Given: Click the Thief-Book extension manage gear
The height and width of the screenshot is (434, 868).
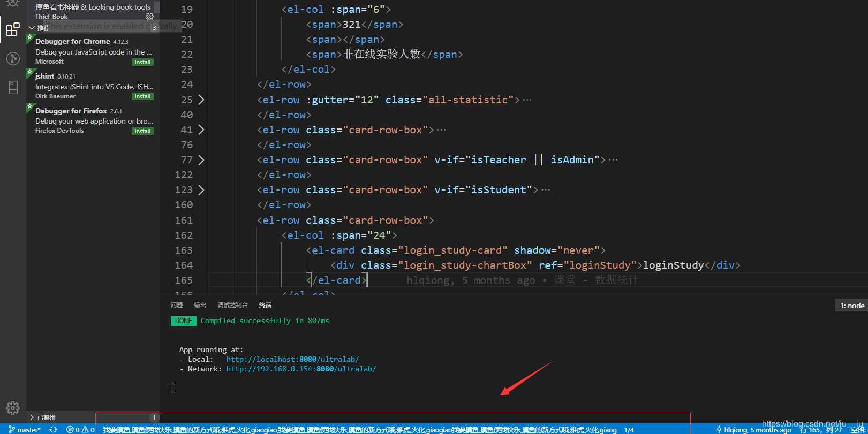Looking at the screenshot, I should [149, 17].
